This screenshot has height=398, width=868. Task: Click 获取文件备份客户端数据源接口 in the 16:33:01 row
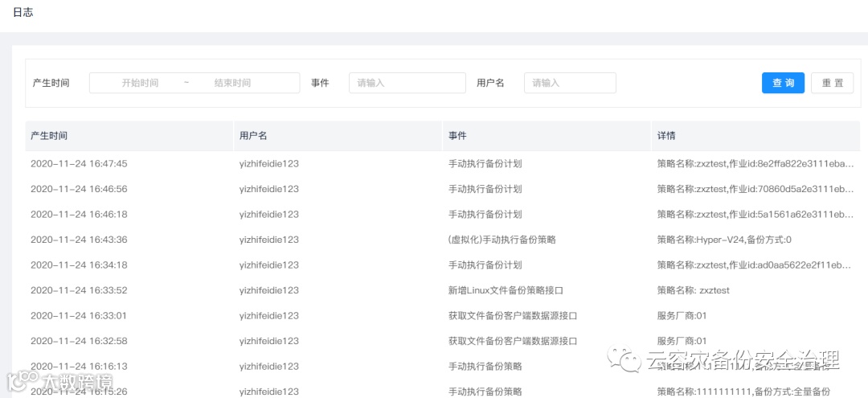point(513,316)
